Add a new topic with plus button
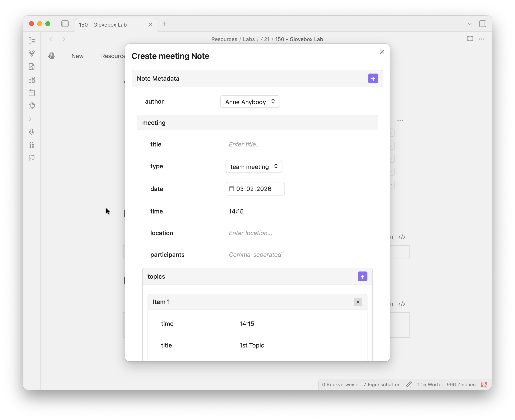 (362, 277)
